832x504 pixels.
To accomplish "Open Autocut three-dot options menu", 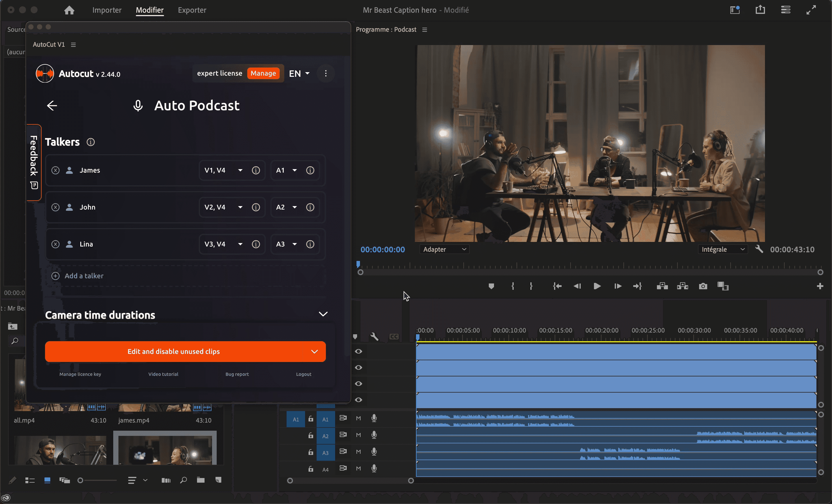I will pyautogui.click(x=326, y=73).
